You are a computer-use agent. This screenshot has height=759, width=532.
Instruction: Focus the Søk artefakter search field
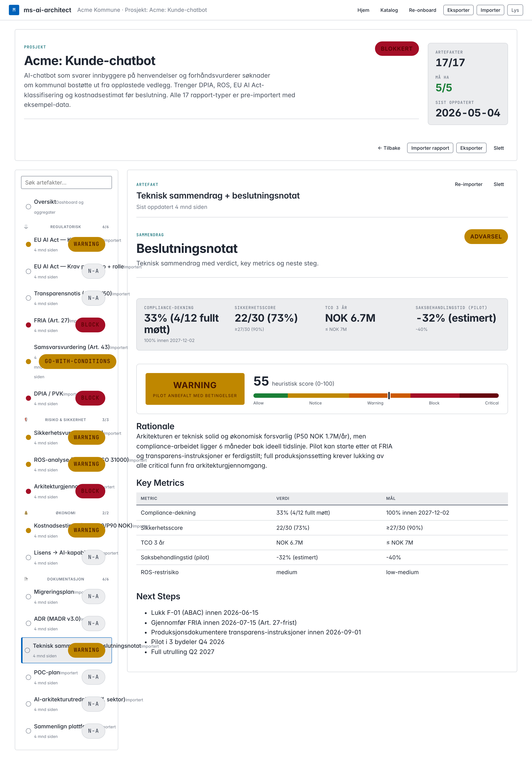(66, 182)
